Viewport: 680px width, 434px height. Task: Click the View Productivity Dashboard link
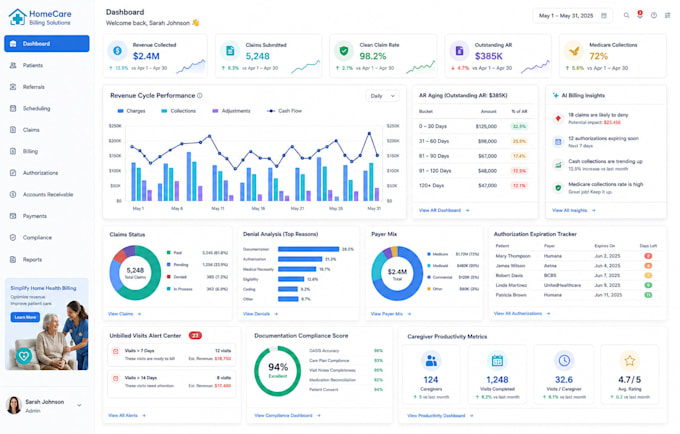pyautogui.click(x=440, y=415)
